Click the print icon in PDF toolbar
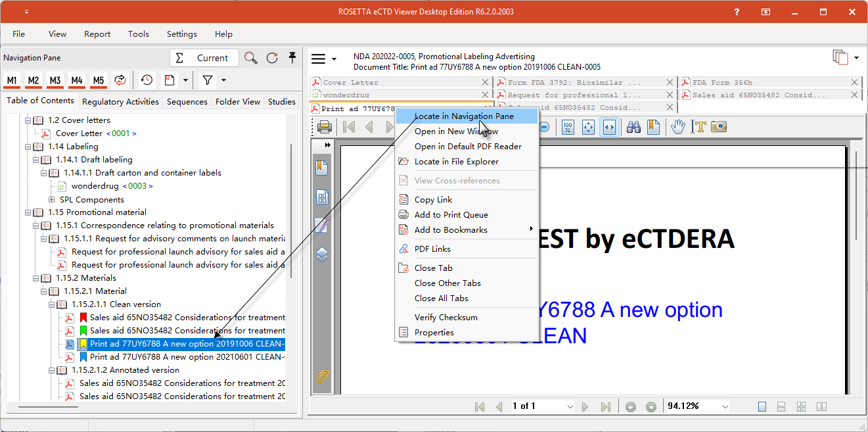This screenshot has height=432, width=868. click(325, 127)
